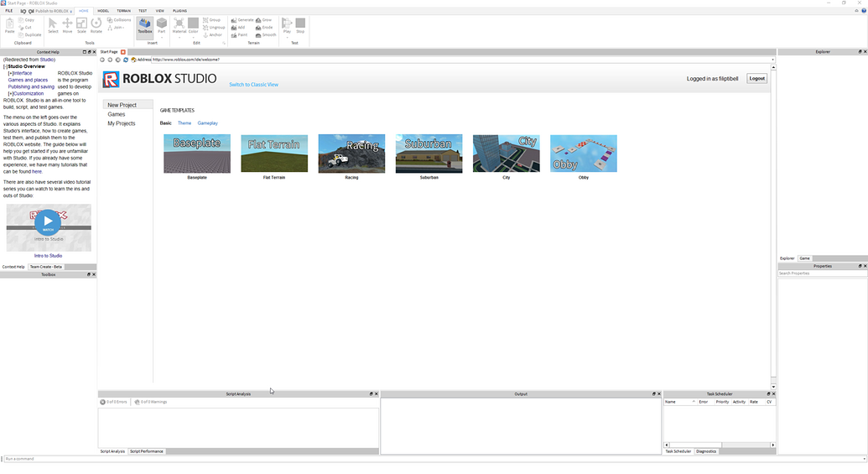Click the Logout button
The width and height of the screenshot is (868, 474).
point(756,79)
